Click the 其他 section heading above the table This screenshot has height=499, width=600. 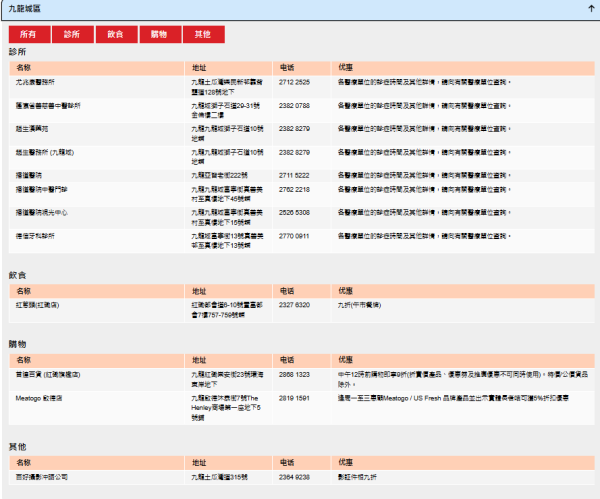(x=17, y=447)
